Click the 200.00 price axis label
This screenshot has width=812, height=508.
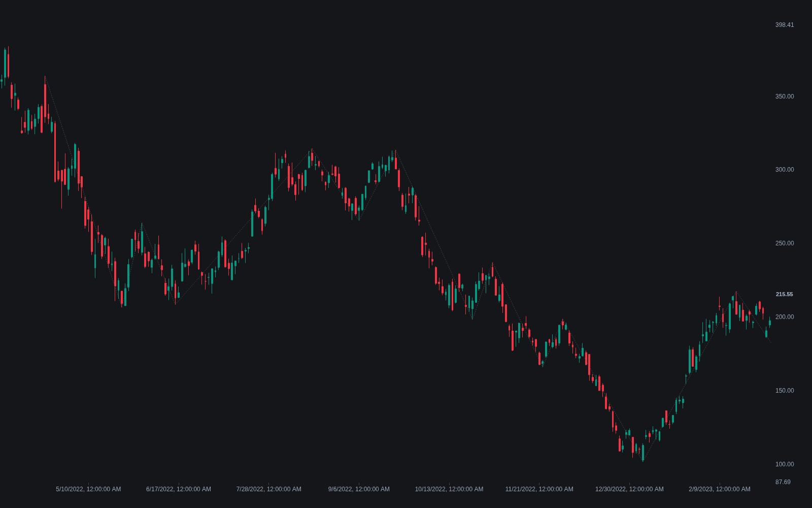[785, 317]
